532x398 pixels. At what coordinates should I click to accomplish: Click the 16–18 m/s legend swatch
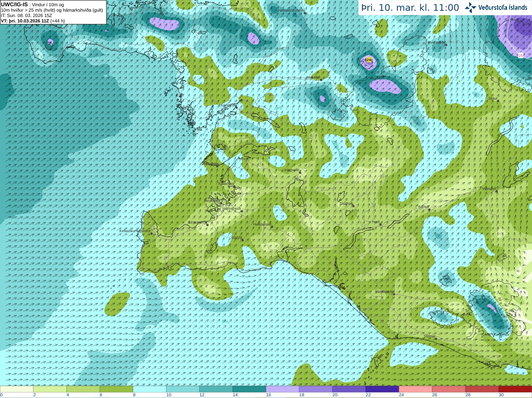[x=283, y=389]
